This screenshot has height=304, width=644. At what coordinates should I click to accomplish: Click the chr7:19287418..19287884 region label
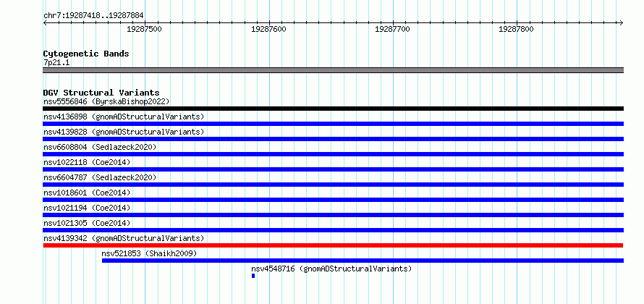pos(93,16)
